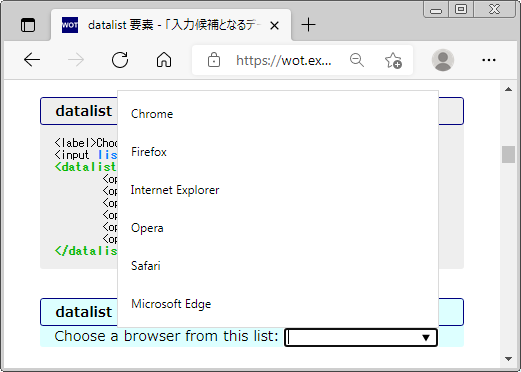
Task: Click the vertical scrollbar thumb
Action: point(508,154)
